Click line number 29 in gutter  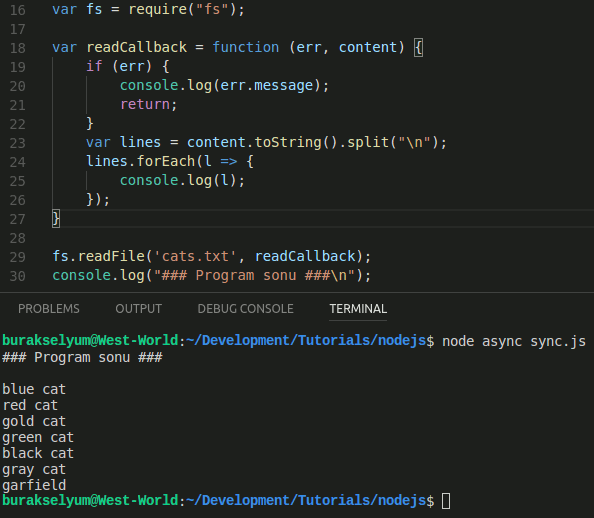click(x=17, y=257)
